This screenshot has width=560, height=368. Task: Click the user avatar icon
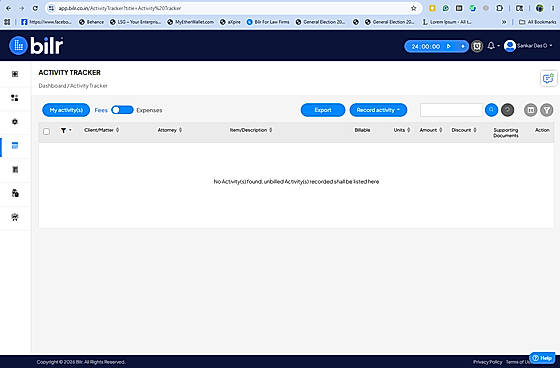(x=510, y=46)
